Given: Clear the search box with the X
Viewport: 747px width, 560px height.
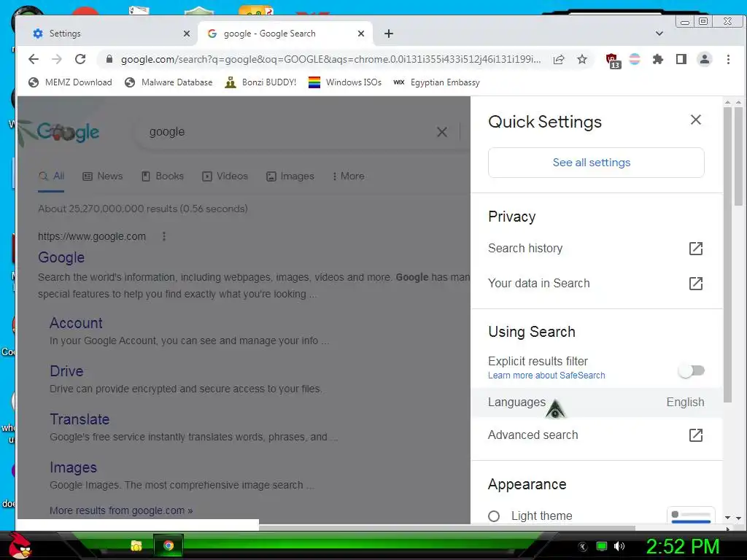Looking at the screenshot, I should point(442,132).
